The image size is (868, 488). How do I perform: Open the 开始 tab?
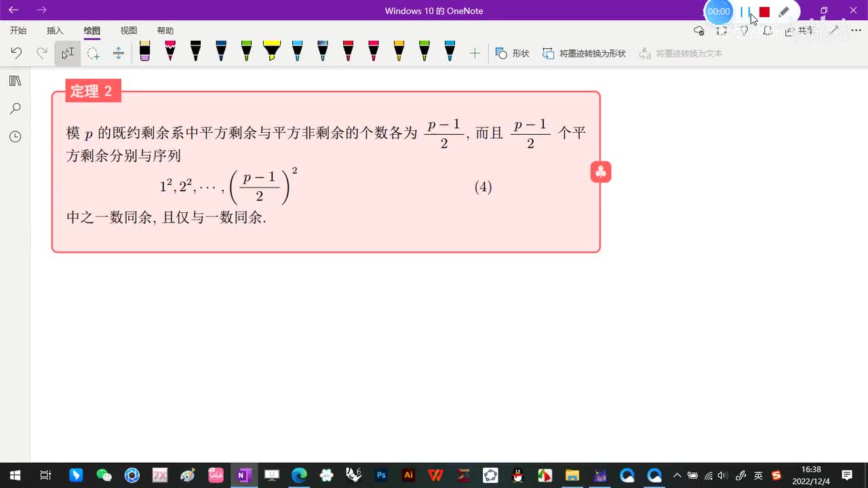click(18, 30)
